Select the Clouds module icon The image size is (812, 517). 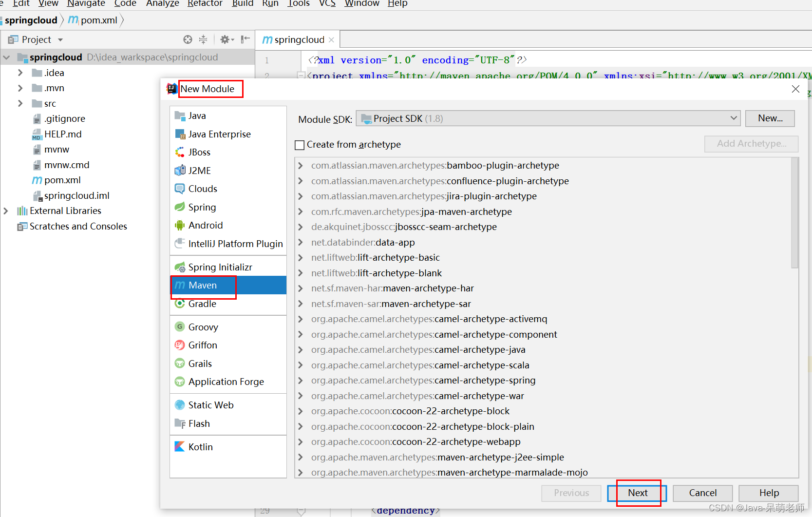(180, 189)
